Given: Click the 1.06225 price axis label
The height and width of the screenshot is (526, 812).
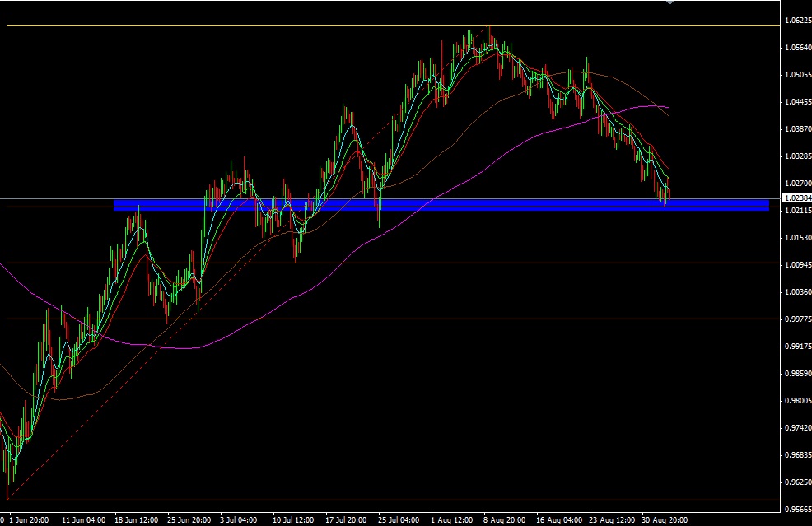Looking at the screenshot, I should click(x=798, y=21).
